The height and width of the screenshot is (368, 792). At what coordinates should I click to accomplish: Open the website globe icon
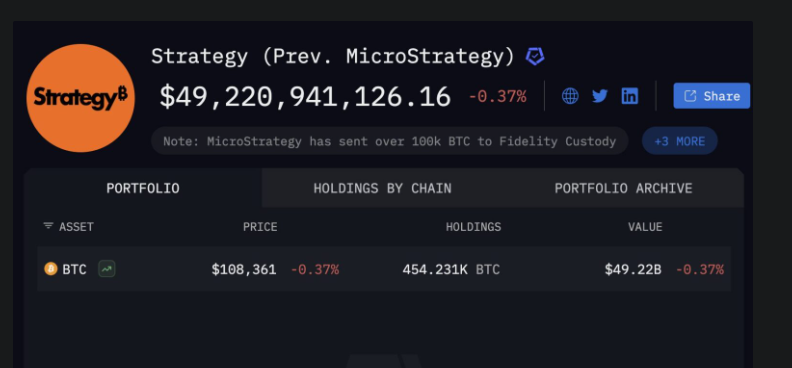(x=570, y=95)
